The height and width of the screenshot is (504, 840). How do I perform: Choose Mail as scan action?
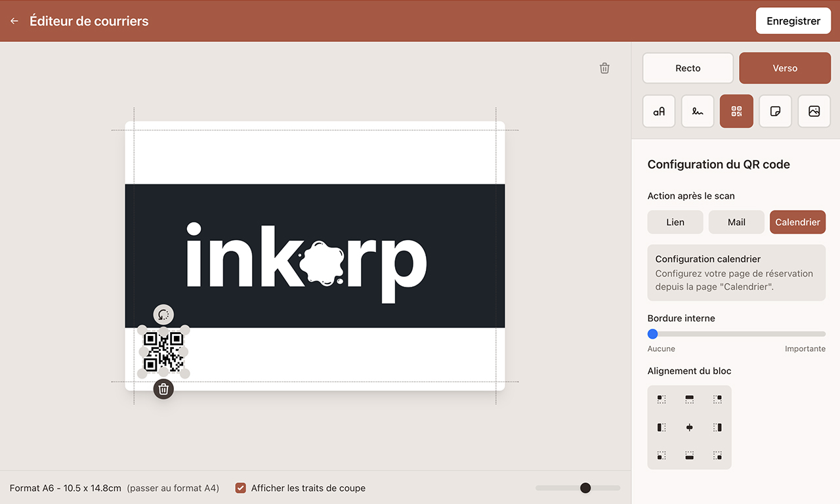[x=736, y=222]
